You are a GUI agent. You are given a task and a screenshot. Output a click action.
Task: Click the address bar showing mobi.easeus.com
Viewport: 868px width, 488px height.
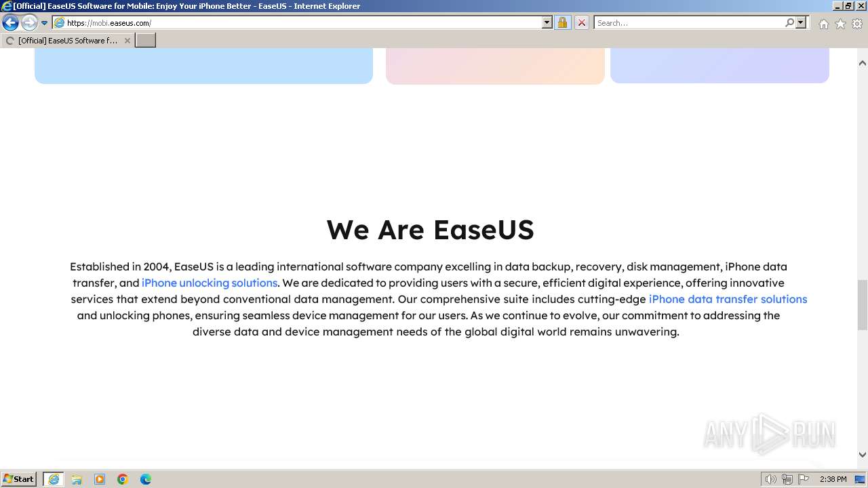coord(303,23)
